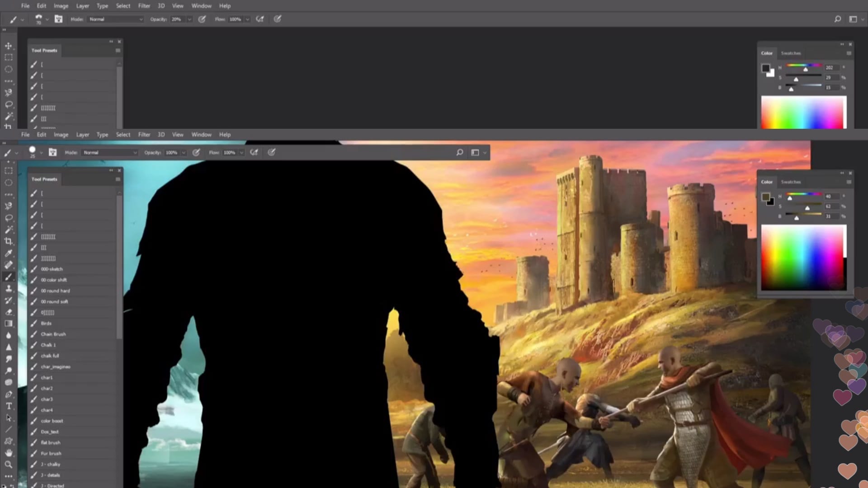Open the Opacity 20% dropdown arrow
This screenshot has width=868, height=488.
point(189,19)
